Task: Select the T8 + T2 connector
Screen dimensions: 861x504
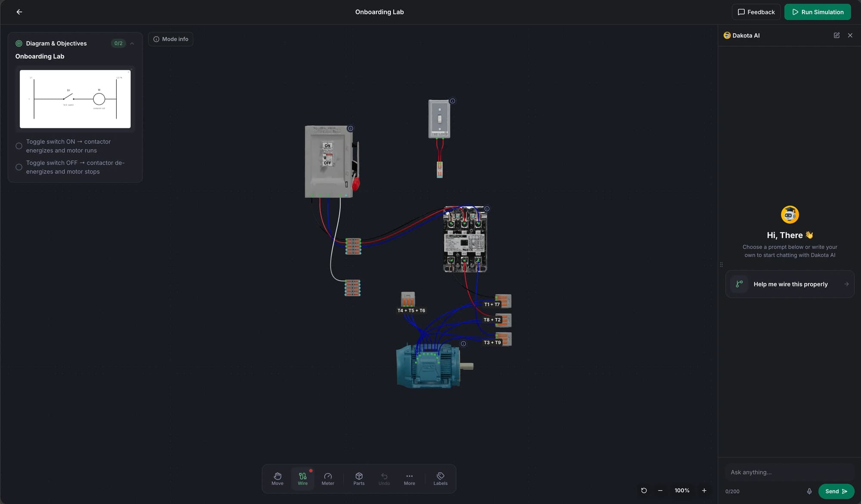Action: tap(503, 320)
